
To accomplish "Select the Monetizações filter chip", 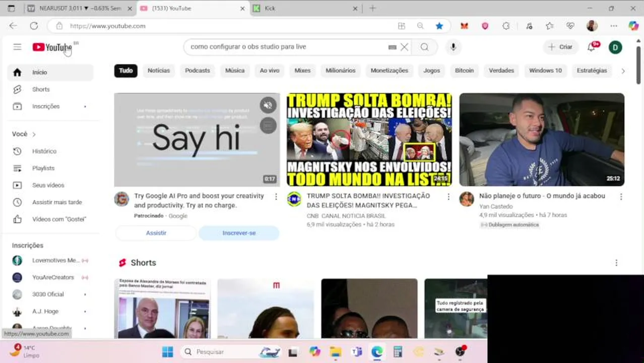I will tap(389, 71).
